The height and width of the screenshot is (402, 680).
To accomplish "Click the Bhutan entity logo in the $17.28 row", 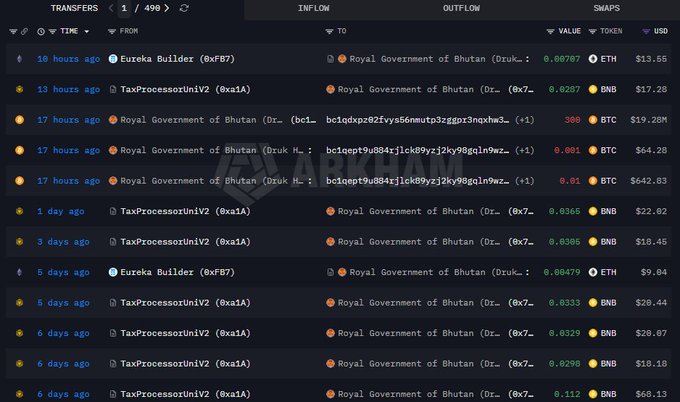I will [330, 89].
